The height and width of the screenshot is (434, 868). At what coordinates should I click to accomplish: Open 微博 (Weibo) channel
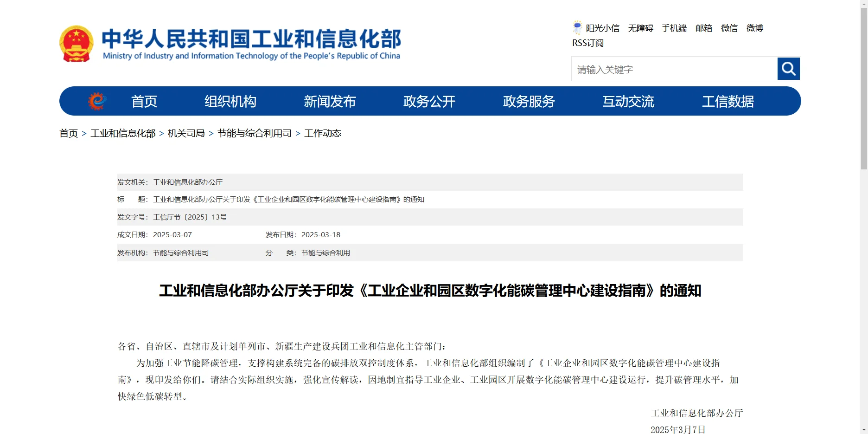[754, 28]
